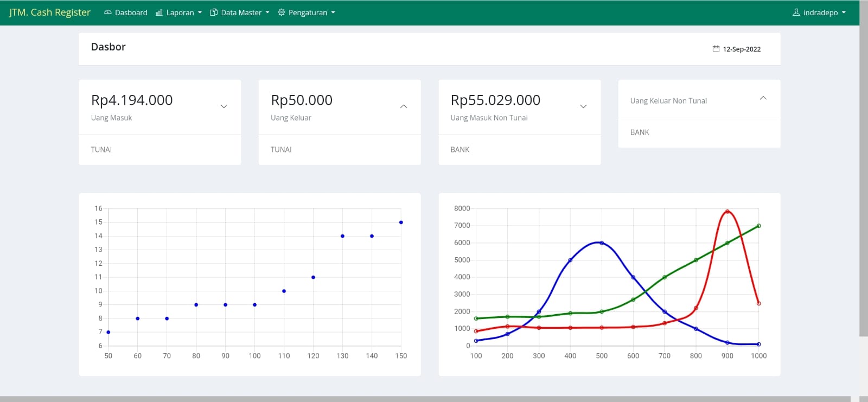Click the Dasboard speedometer icon
Image resolution: width=868 pixels, height=402 pixels.
(108, 12)
